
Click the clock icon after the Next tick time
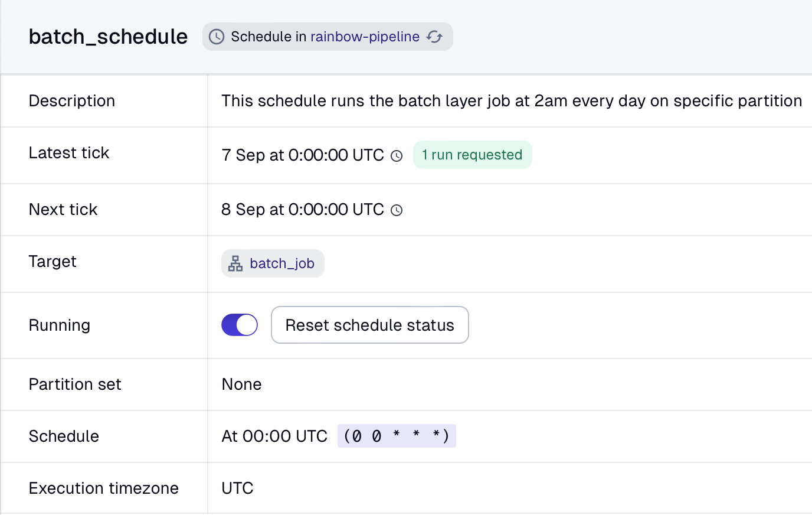(397, 210)
